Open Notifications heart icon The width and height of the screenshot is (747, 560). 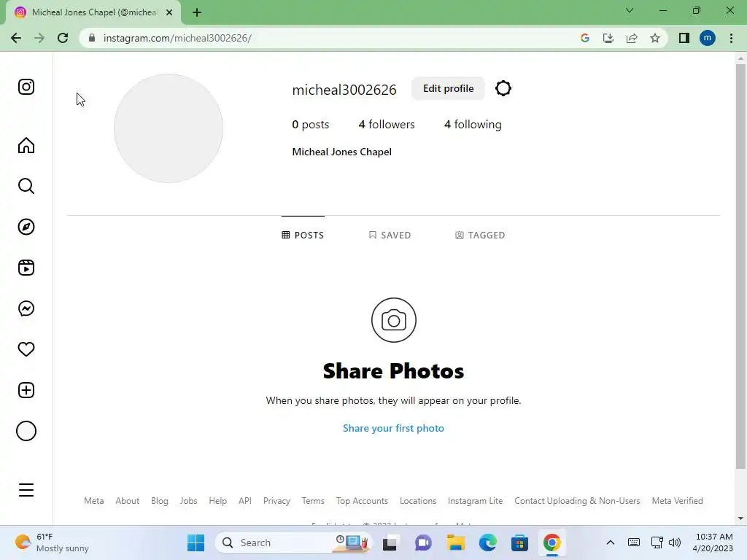tap(26, 349)
